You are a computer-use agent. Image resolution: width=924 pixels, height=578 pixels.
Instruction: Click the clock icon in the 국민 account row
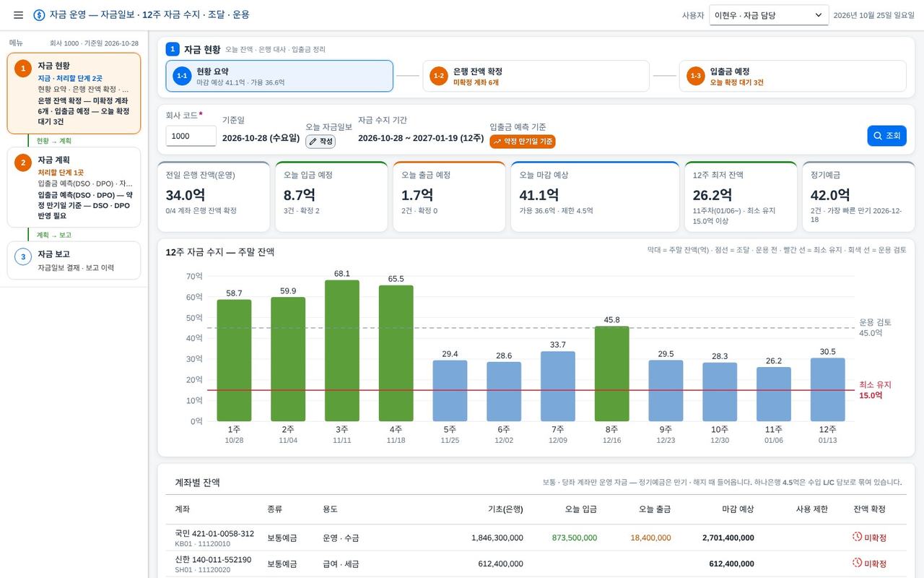857,537
